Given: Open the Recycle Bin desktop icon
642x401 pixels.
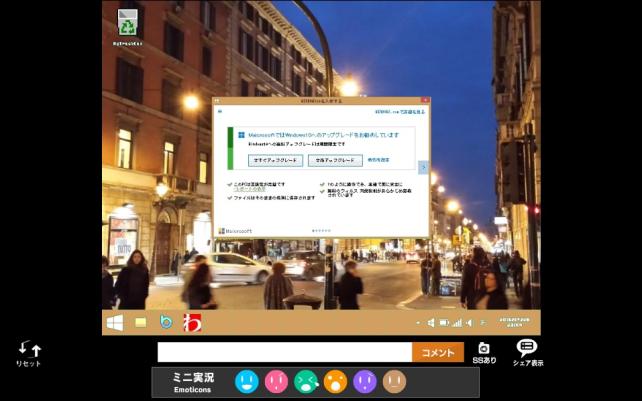Looking at the screenshot, I should coord(128,23).
